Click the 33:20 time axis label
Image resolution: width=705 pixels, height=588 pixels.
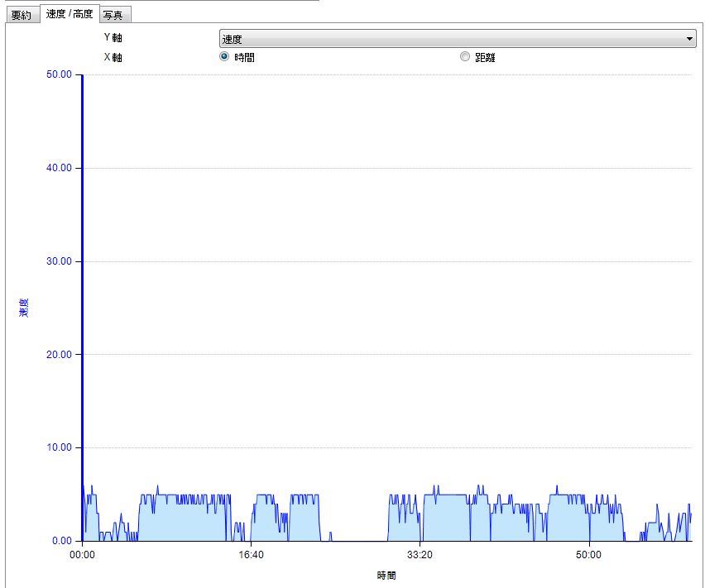pyautogui.click(x=420, y=555)
